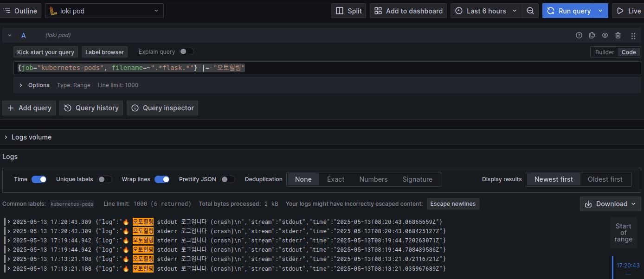Click Kick start your query
The image size is (644, 279).
[x=46, y=52]
